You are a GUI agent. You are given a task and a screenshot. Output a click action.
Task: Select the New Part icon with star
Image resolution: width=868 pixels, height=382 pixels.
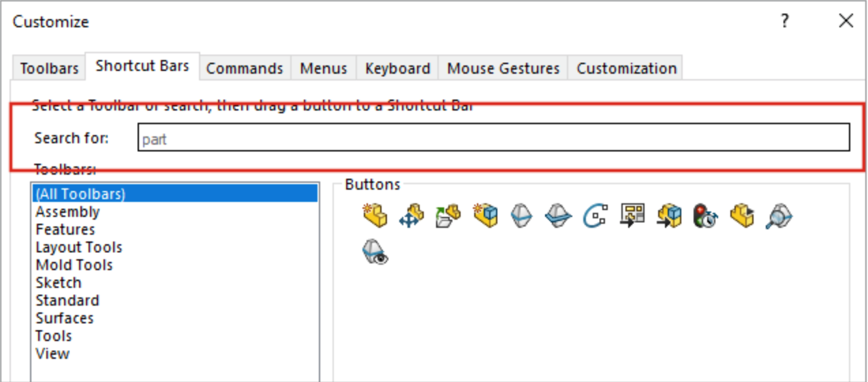point(374,216)
